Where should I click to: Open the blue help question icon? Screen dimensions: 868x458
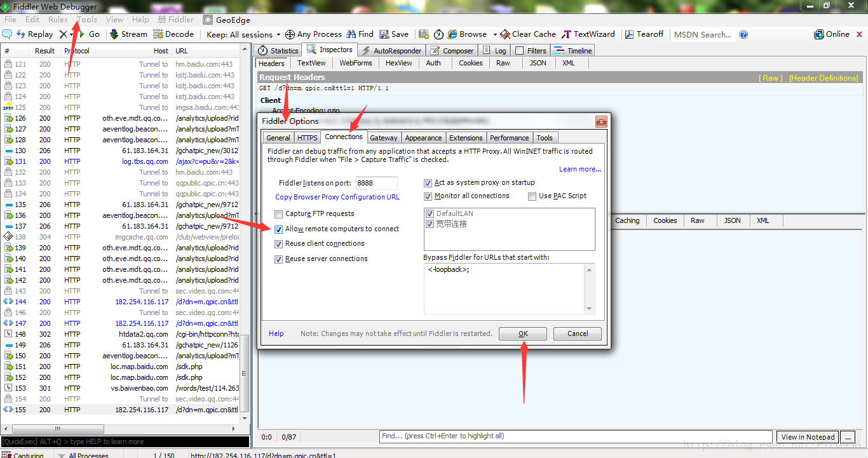[x=743, y=34]
